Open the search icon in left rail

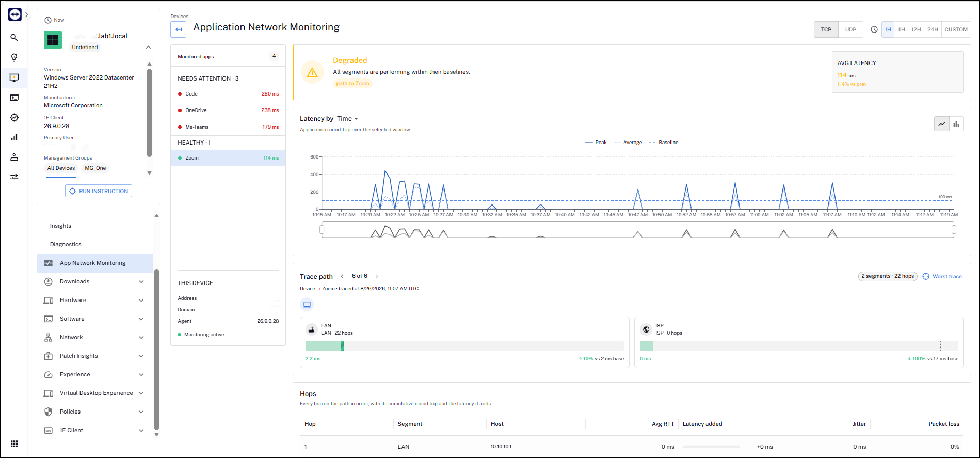click(x=14, y=37)
